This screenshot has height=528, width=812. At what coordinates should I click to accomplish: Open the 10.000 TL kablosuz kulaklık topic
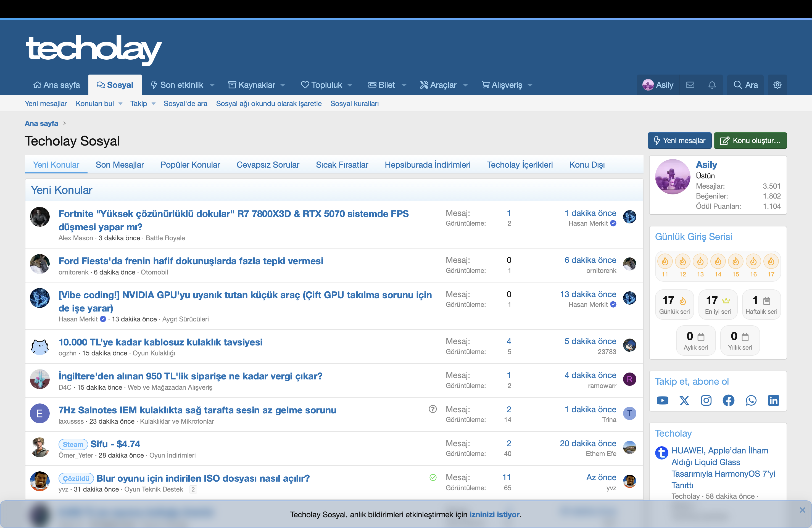pyautogui.click(x=160, y=342)
